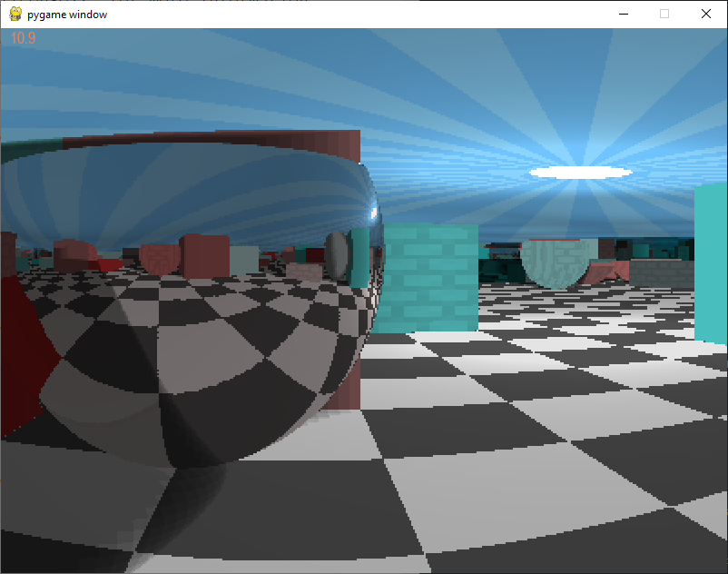Click the small gray sphere beside teal cylinder
This screenshot has width=728, height=574.
pyautogui.click(x=336, y=256)
